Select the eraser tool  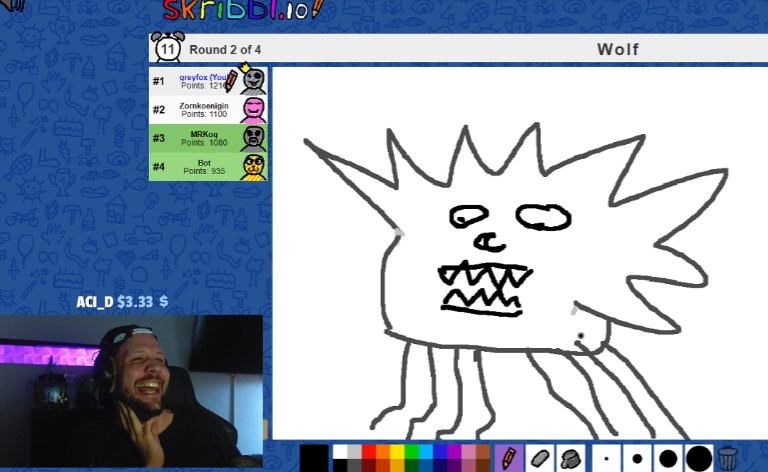pyautogui.click(x=540, y=458)
